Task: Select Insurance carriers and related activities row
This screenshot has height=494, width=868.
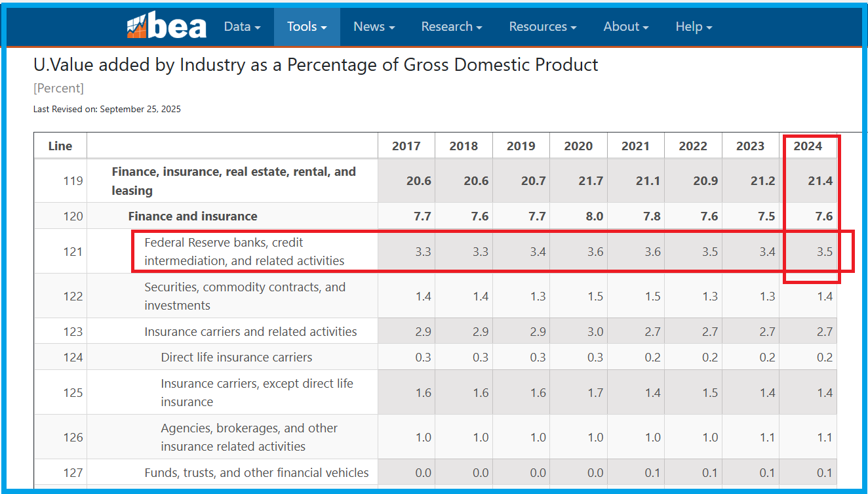Action: tap(250, 332)
